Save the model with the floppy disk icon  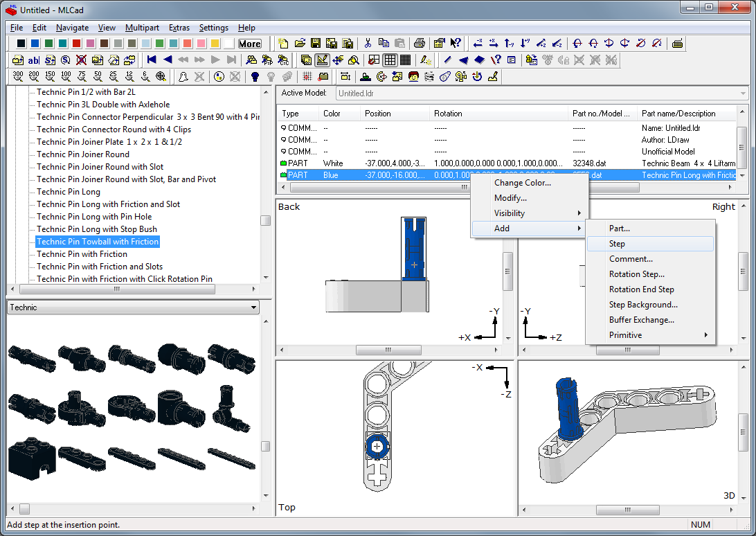pos(316,44)
